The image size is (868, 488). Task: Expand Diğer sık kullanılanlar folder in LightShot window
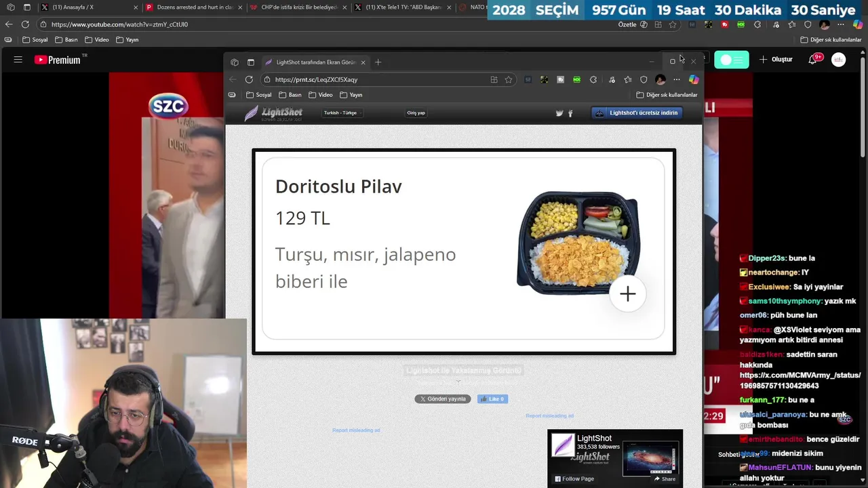tap(667, 95)
